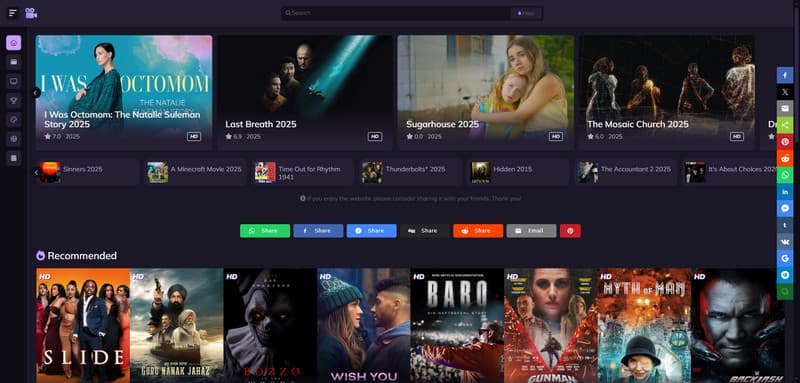Share on Tumblr from the side bar
The image size is (800, 383).
click(x=785, y=225)
